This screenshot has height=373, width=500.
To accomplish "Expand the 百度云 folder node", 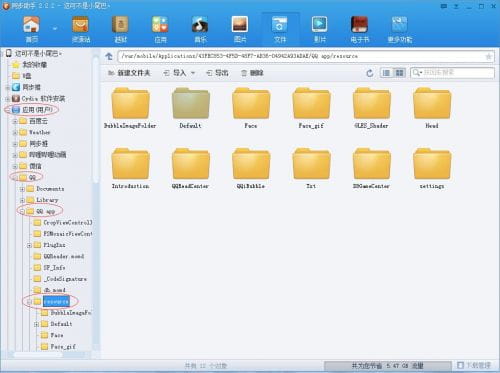I will (x=15, y=121).
